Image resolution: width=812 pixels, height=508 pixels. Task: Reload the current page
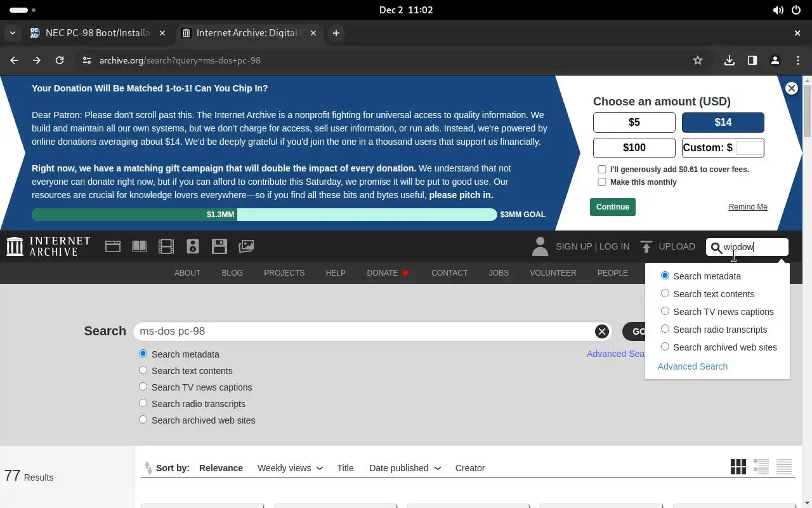[x=60, y=60]
